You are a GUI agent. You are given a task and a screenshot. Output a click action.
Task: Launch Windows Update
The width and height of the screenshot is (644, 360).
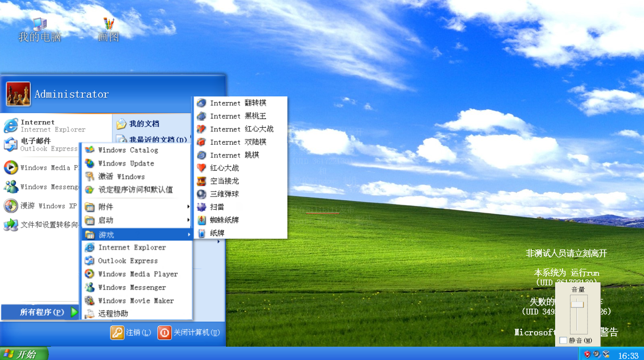point(137,163)
